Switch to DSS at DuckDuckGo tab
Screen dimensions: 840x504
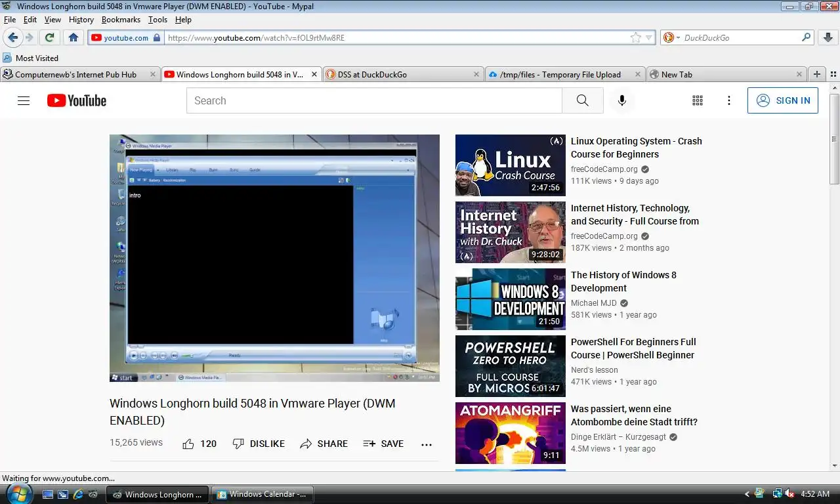[403, 74]
